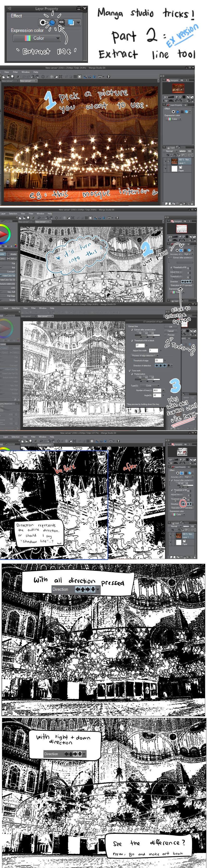
Task: Toggle Posterization checkbox under Tone work
Action: click(x=132, y=374)
